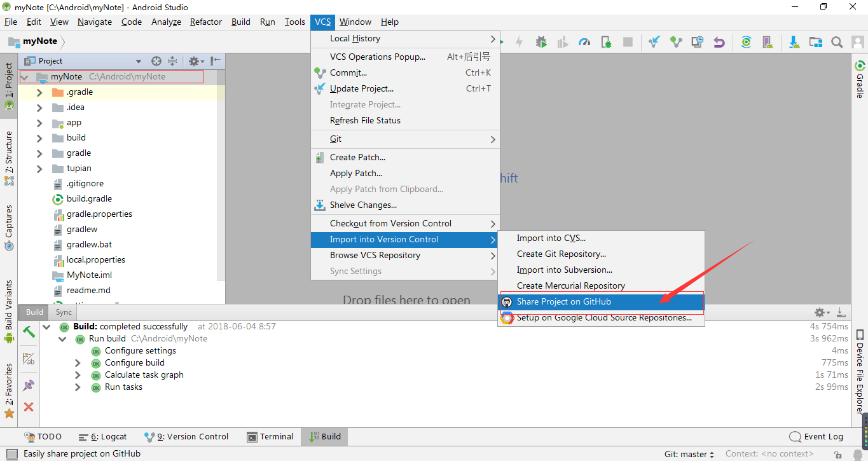
Task: Click the Stop square toolbar icon
Action: (628, 42)
